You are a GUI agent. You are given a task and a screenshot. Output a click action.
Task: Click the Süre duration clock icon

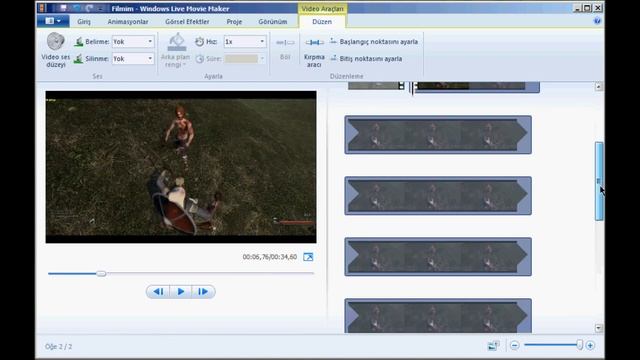coord(199,59)
